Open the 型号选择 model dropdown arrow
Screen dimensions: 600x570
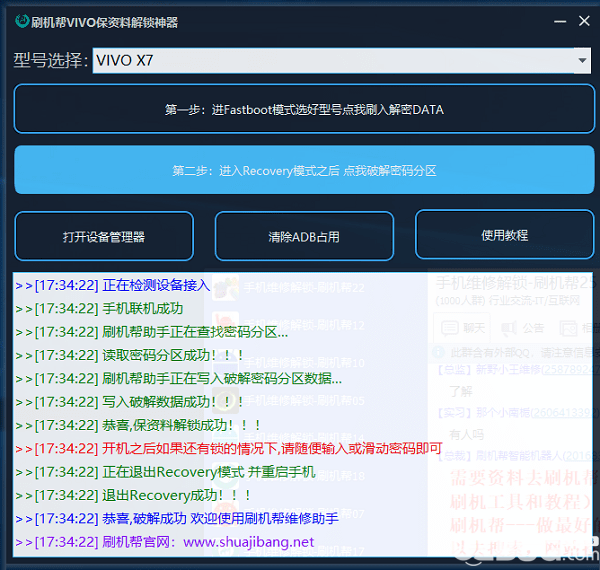(x=582, y=60)
